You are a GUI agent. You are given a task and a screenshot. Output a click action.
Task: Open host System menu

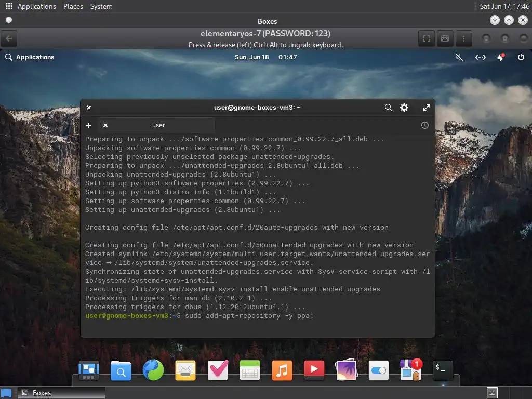click(x=101, y=6)
